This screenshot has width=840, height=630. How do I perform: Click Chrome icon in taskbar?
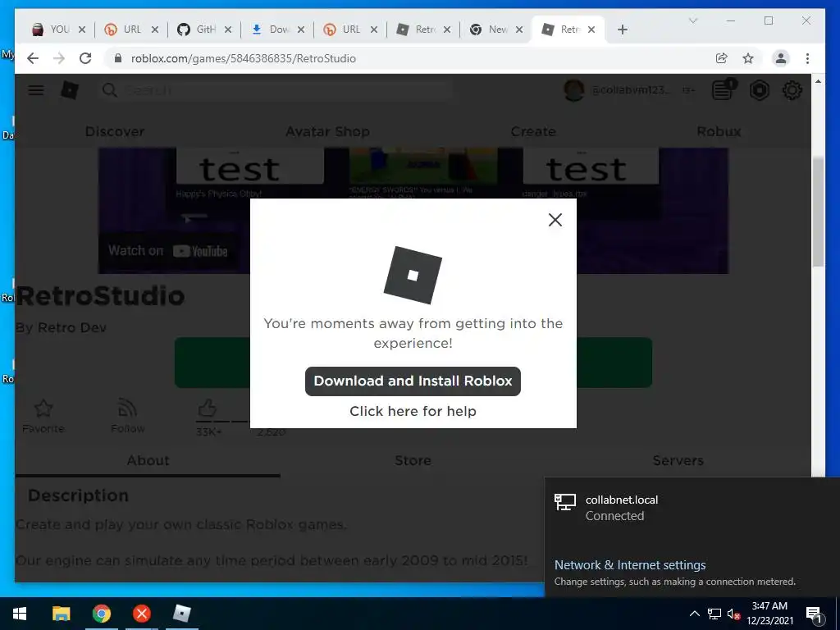101,614
